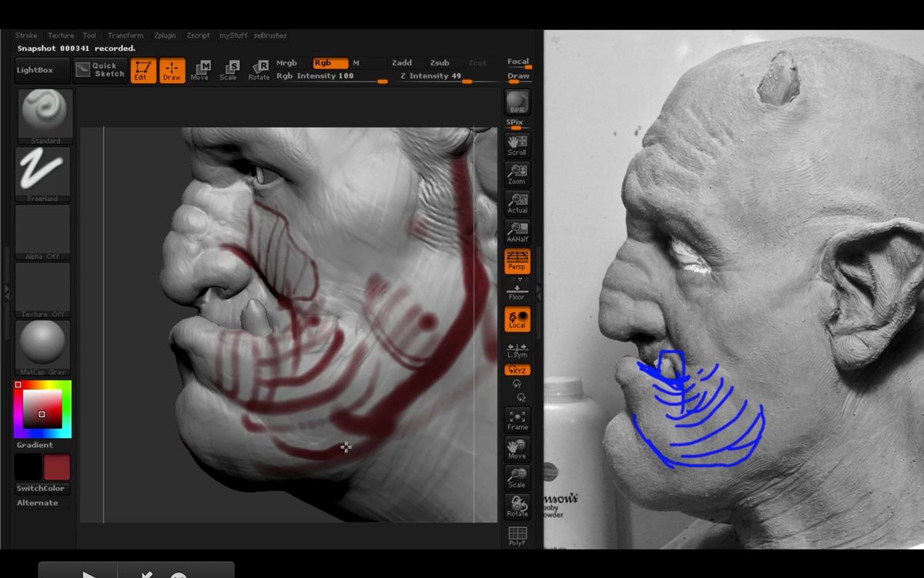924x578 pixels.
Task: Open the LightBox browser
Action: click(42, 70)
